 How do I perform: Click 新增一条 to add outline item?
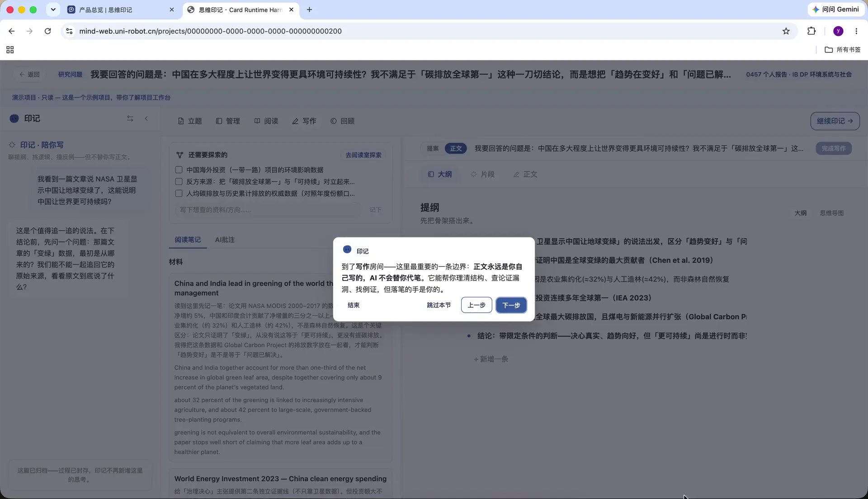491,359
